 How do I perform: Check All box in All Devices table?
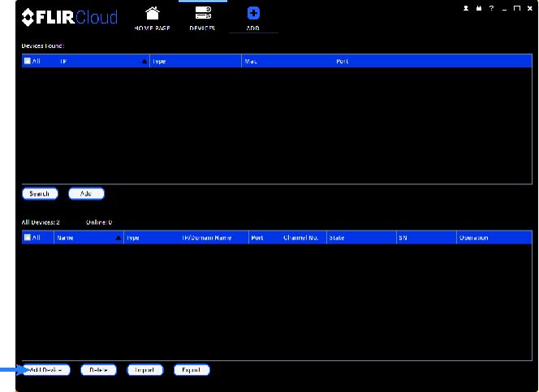point(28,238)
